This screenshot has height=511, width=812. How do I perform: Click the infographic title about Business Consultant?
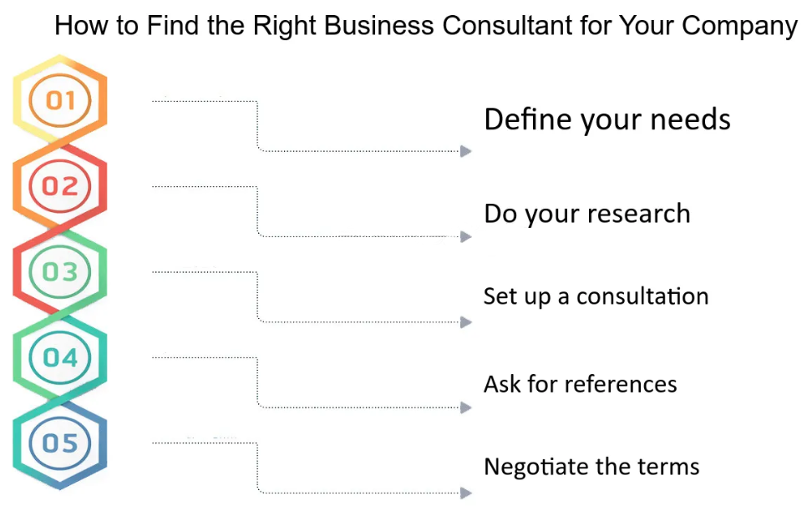click(x=426, y=25)
